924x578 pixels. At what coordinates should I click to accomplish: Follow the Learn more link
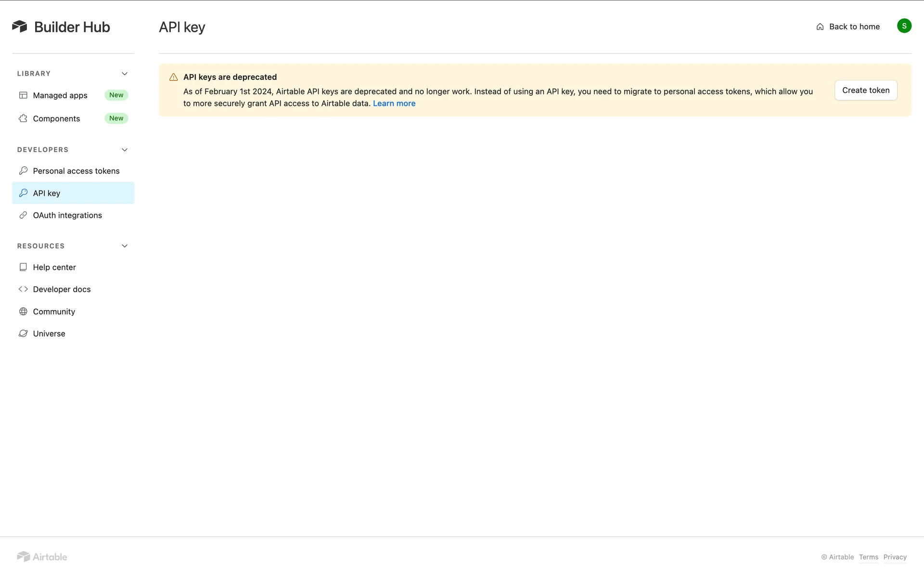point(394,104)
